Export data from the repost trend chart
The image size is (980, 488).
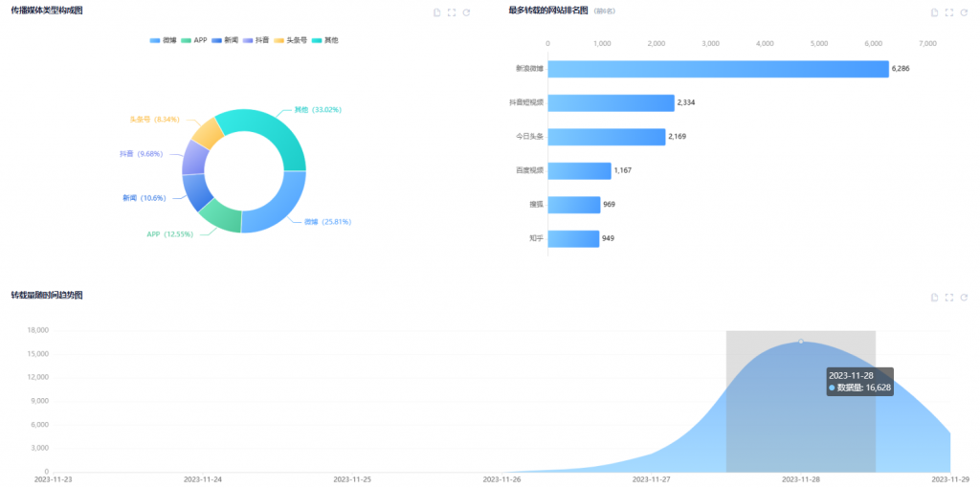pyautogui.click(x=935, y=298)
